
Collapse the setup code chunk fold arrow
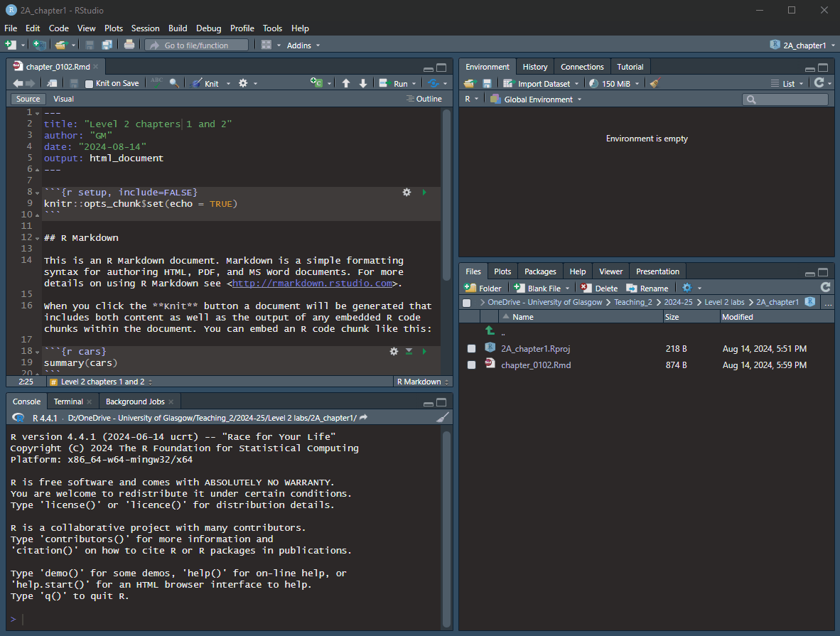tap(37, 193)
